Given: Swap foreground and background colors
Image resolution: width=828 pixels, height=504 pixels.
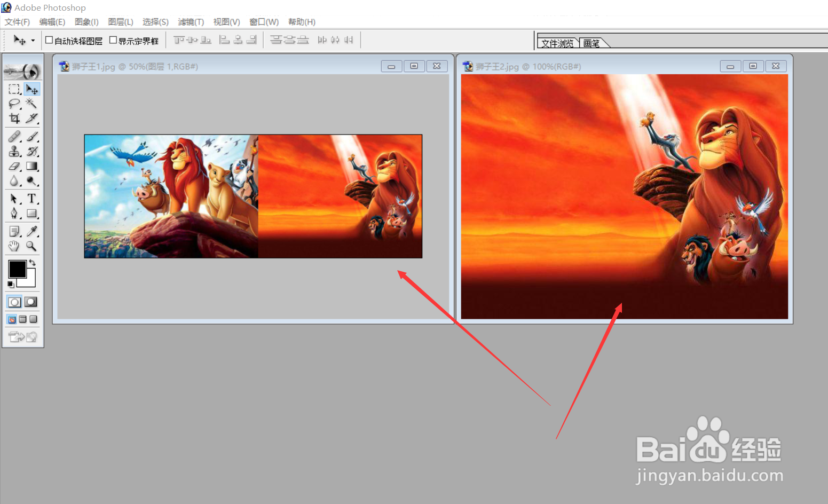Looking at the screenshot, I should [x=33, y=262].
